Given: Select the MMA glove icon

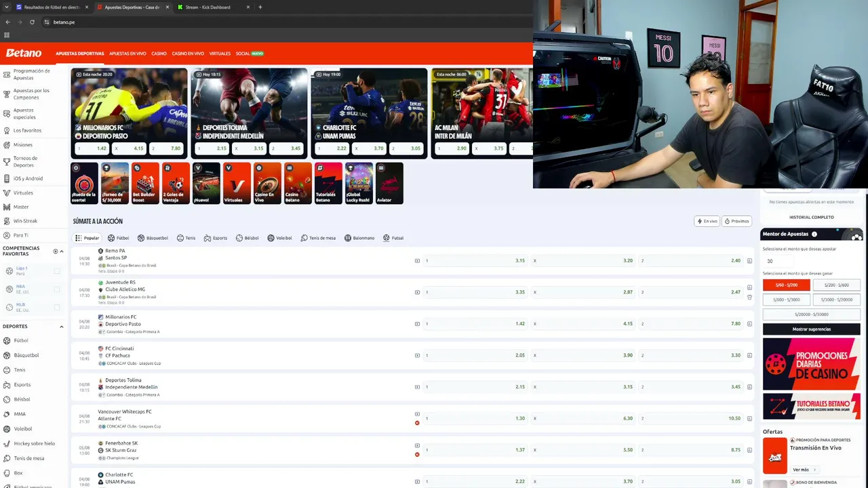Looking at the screenshot, I should point(7,414).
